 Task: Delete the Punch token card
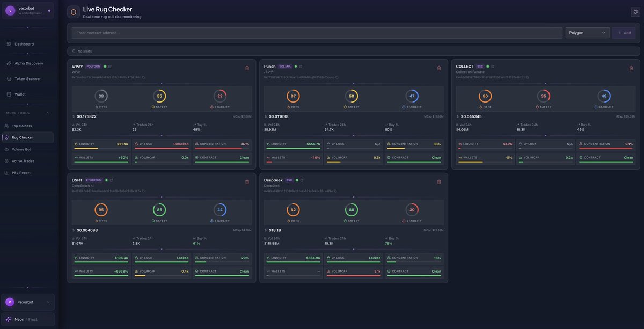[x=439, y=68]
